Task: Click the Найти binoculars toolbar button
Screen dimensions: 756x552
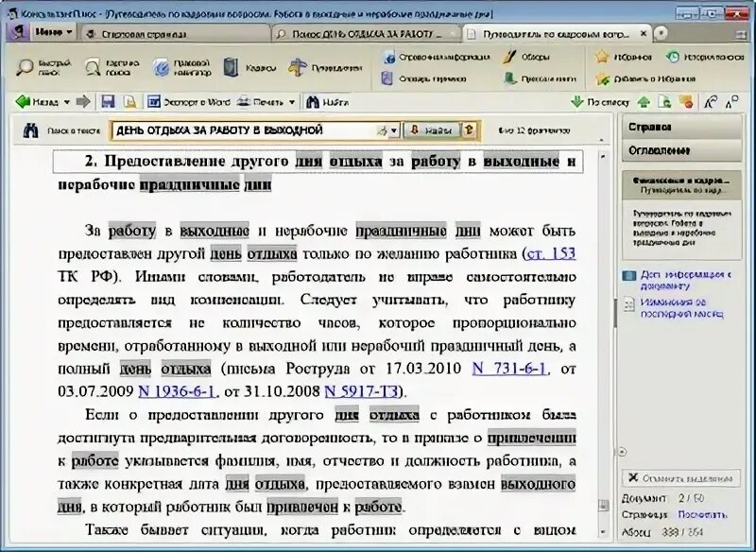Action: point(327,102)
